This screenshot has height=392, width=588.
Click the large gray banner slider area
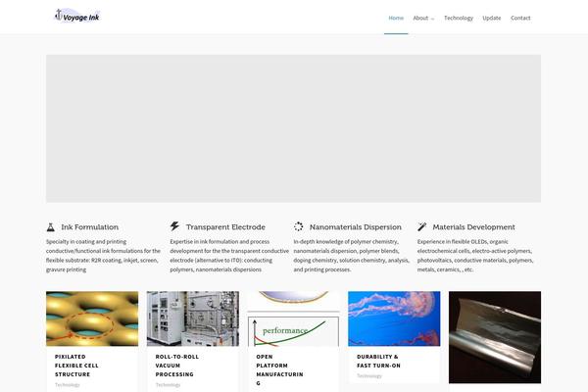[293, 128]
